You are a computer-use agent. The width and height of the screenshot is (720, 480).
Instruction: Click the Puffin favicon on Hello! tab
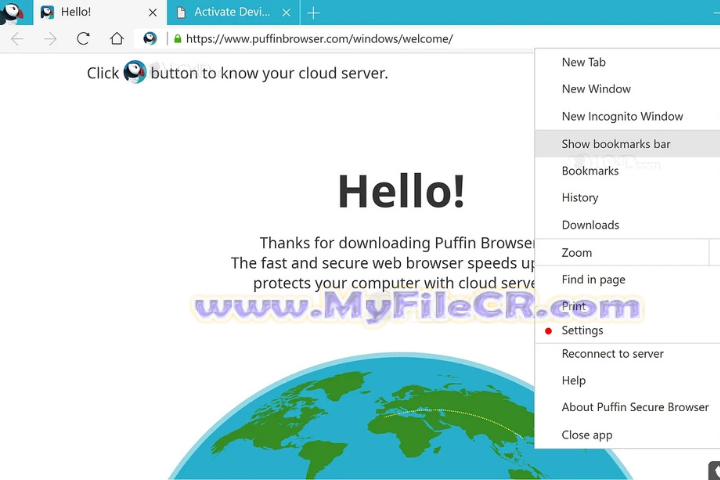point(47,12)
